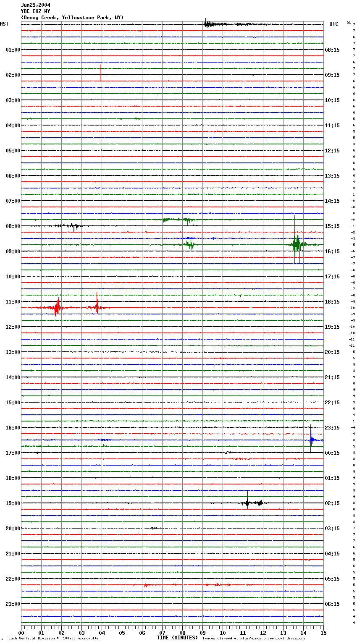Click the black seismic event on the topmost trace
This screenshot has height=644, width=357.
tap(210, 24)
